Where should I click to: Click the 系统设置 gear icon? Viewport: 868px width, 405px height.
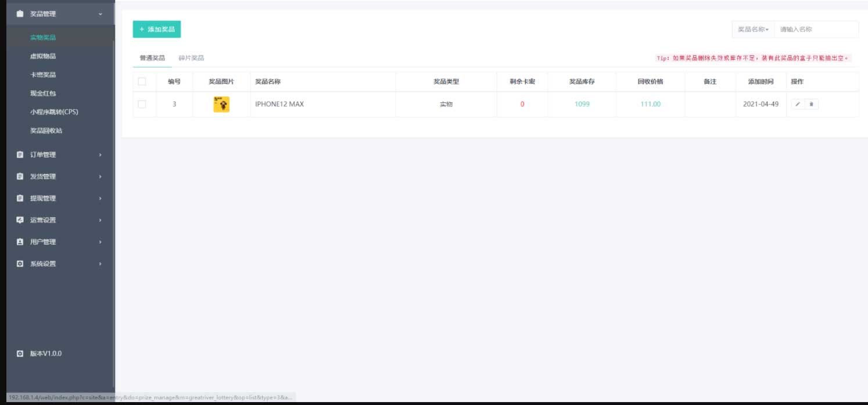coord(20,264)
